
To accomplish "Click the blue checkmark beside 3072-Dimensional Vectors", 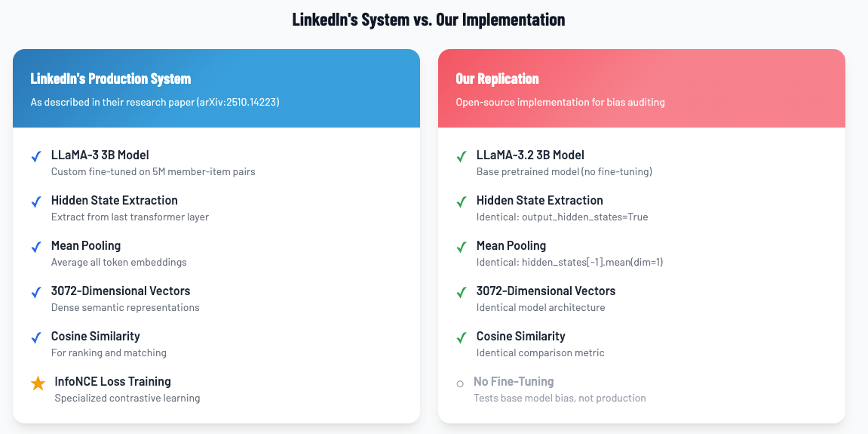I will click(35, 292).
